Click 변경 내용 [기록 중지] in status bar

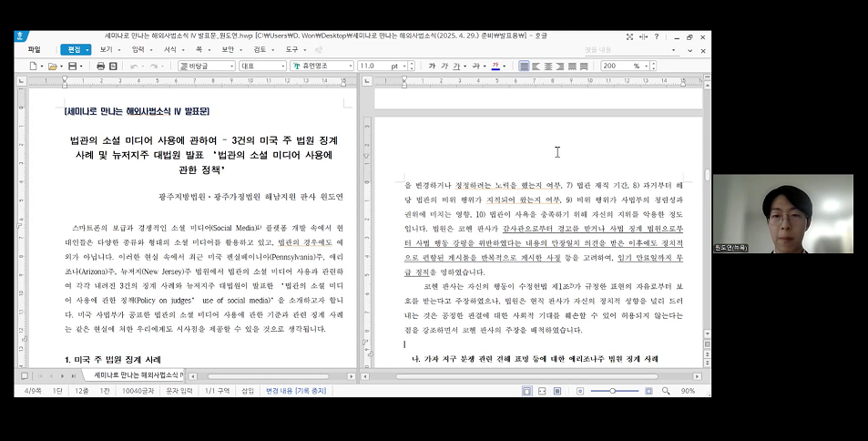296,391
